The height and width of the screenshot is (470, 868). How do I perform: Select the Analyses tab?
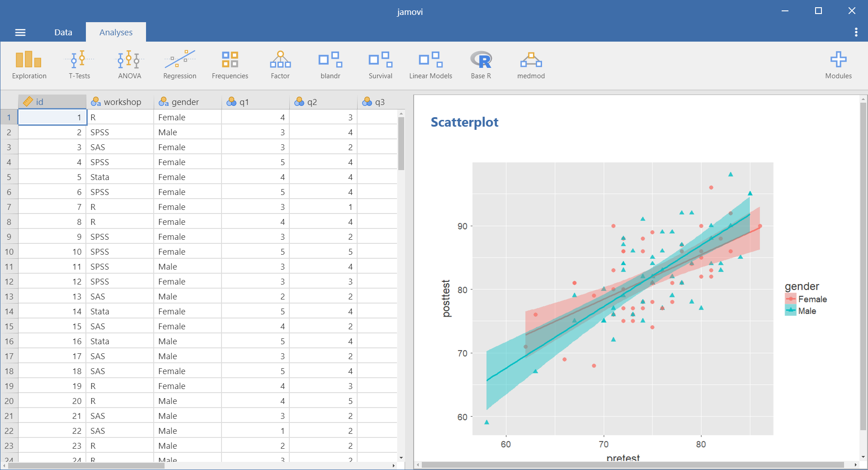116,32
